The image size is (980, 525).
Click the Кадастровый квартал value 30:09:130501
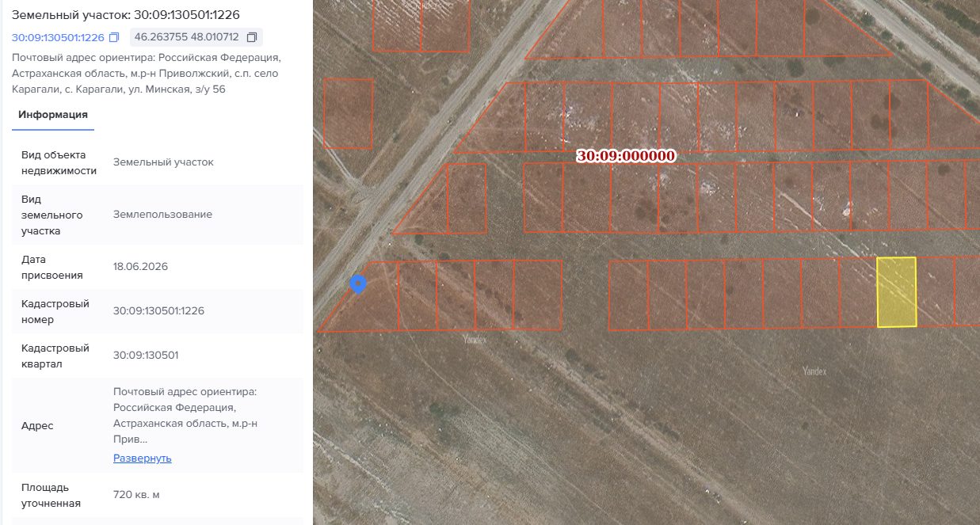(146, 355)
